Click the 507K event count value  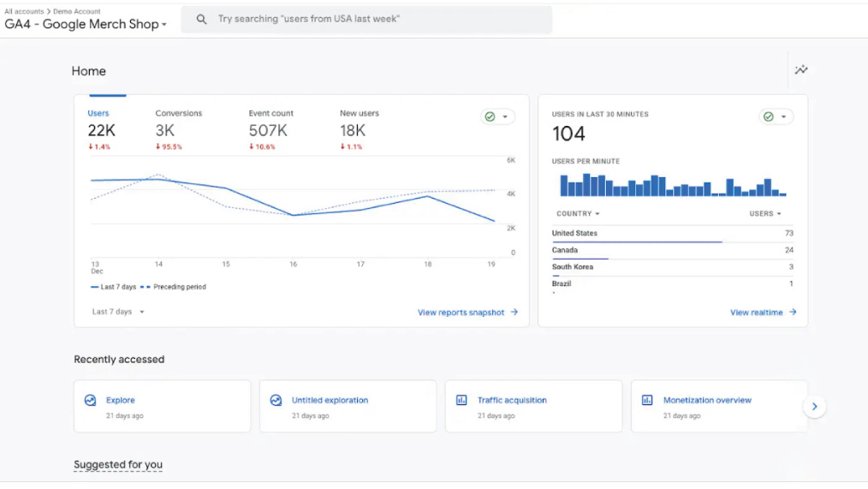pos(268,131)
